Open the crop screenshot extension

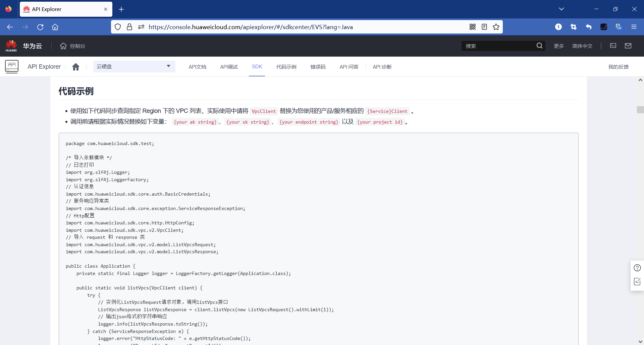(574, 27)
